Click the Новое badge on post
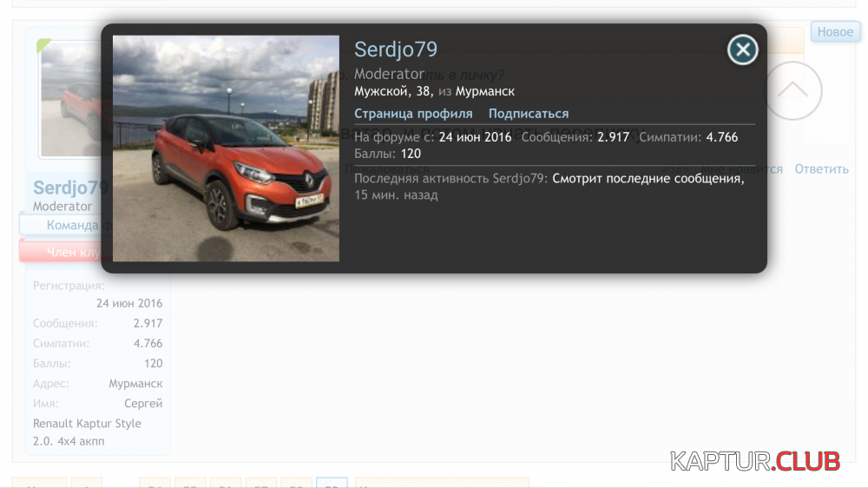The image size is (868, 488). pyautogui.click(x=835, y=32)
